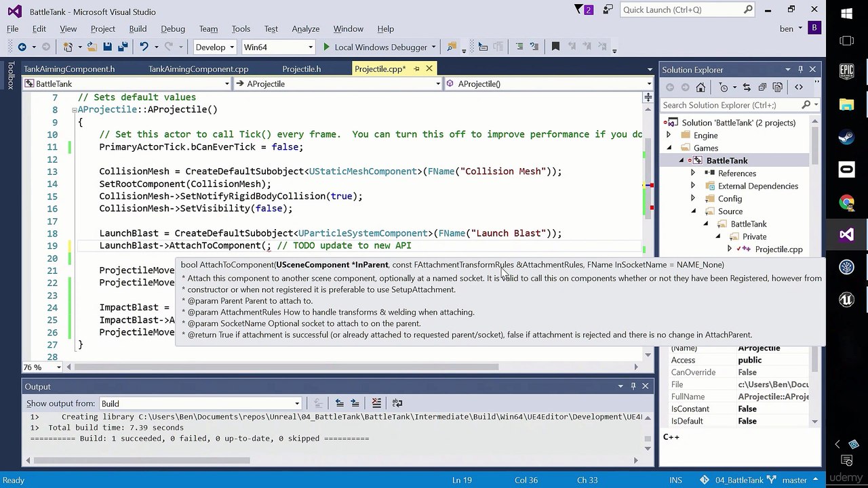The height and width of the screenshot is (488, 868).
Task: Collapse All in Solution Explorer toolbar
Action: tap(762, 87)
